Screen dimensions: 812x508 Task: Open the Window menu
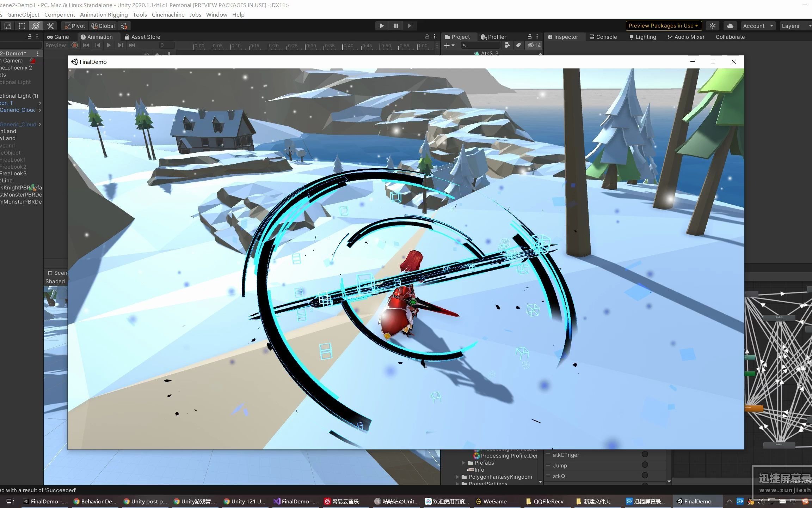[216, 14]
